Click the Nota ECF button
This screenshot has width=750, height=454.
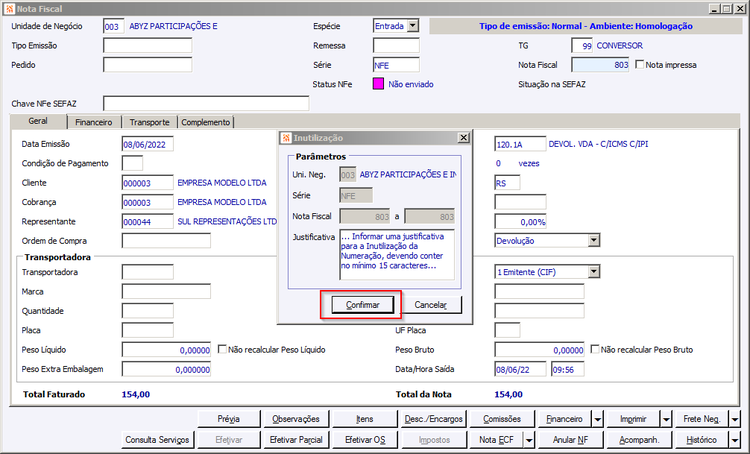coord(496,440)
